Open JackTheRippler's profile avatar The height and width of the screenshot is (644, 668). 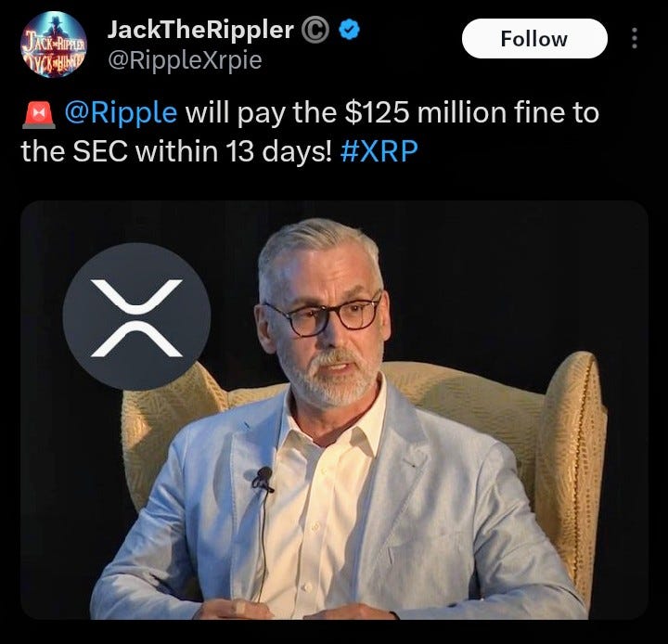coord(53,44)
